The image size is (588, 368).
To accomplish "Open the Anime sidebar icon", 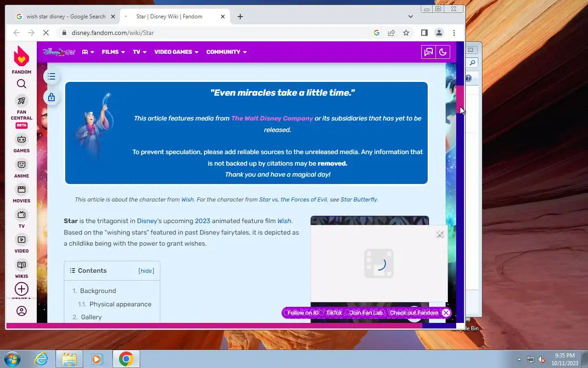I will tap(22, 165).
